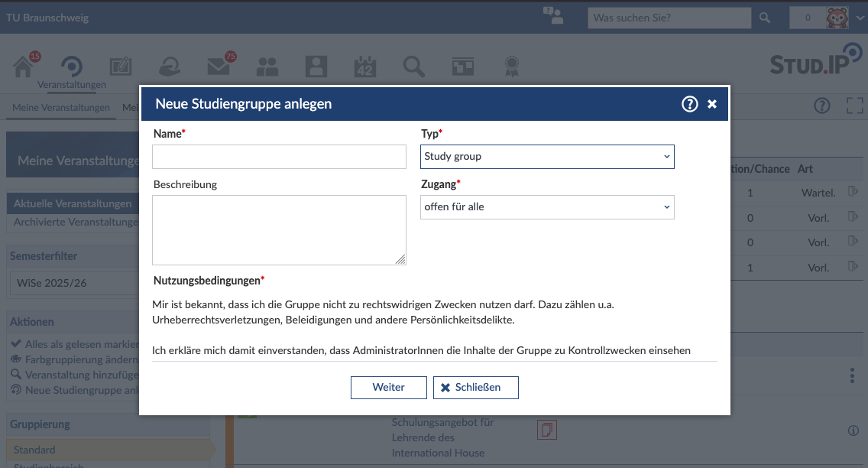Open the user avatar menu
The width and height of the screenshot is (868, 468).
point(837,18)
